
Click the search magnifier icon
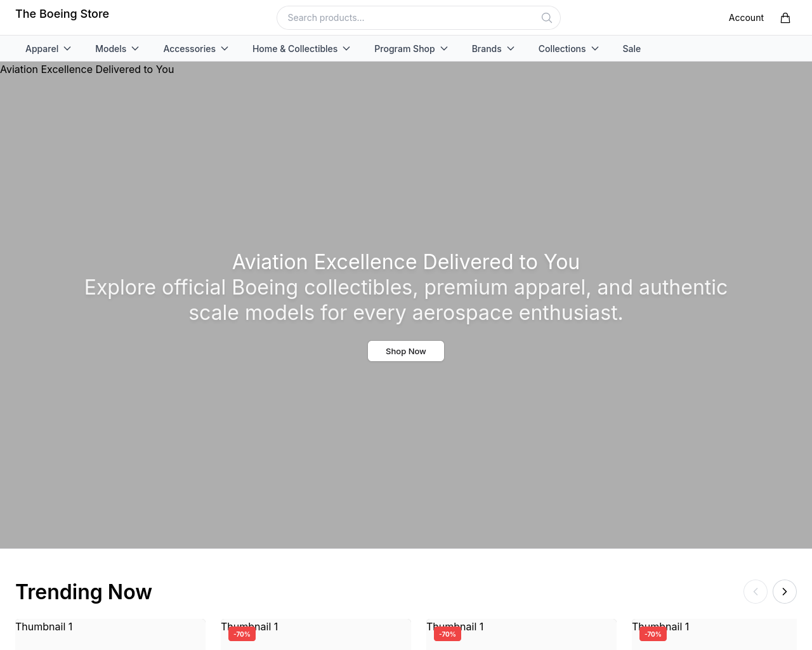(x=546, y=18)
